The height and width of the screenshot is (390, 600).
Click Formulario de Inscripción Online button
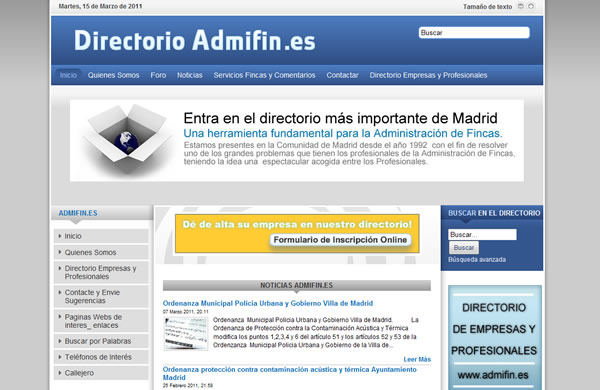[x=340, y=240]
